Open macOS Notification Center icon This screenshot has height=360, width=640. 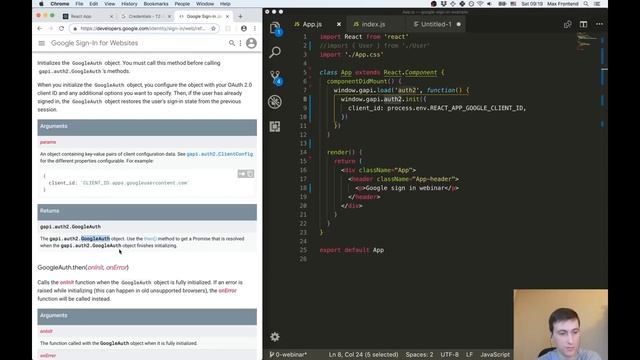coord(597,4)
